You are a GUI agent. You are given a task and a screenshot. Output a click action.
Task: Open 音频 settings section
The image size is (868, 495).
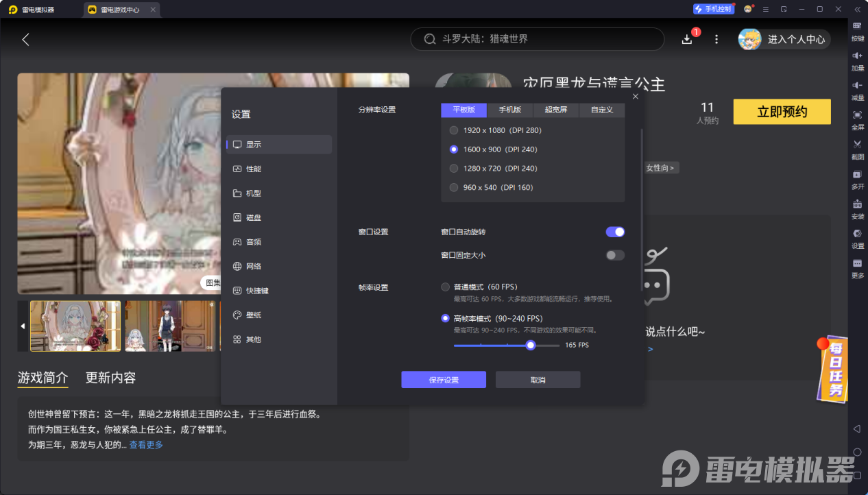pyautogui.click(x=279, y=242)
